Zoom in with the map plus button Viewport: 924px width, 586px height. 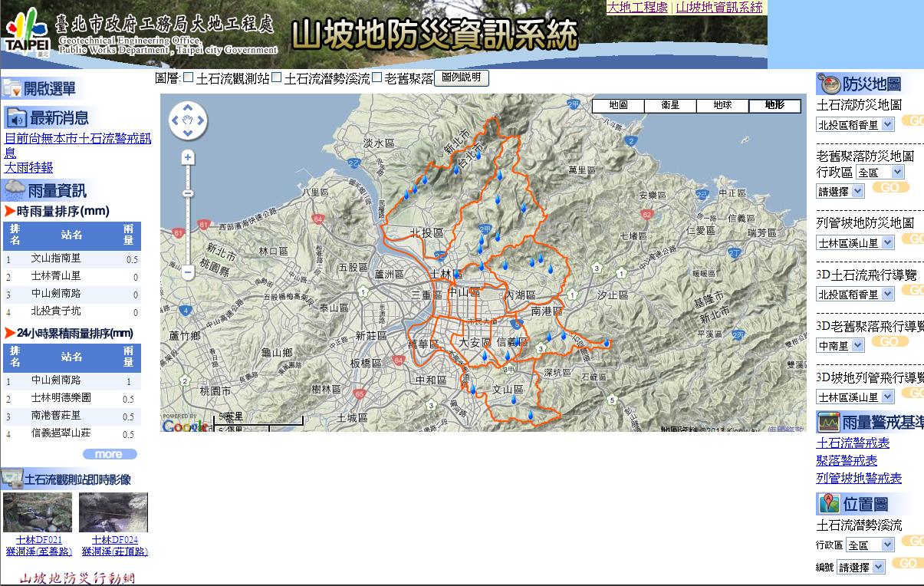tap(188, 157)
